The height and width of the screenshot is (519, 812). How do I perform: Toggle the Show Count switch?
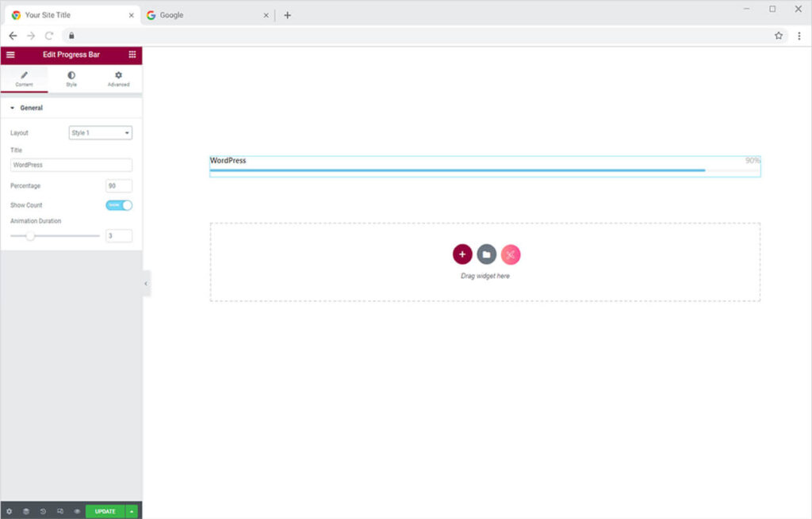click(x=119, y=205)
